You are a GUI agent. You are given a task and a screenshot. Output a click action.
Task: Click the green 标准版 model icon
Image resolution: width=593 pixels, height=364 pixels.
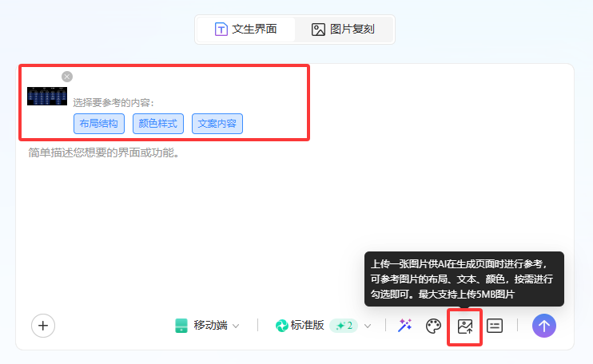click(281, 326)
